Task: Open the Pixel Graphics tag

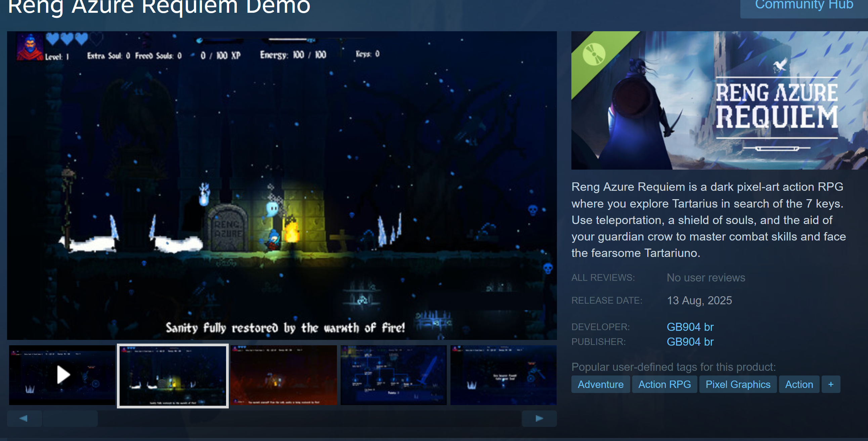Action: (x=738, y=384)
